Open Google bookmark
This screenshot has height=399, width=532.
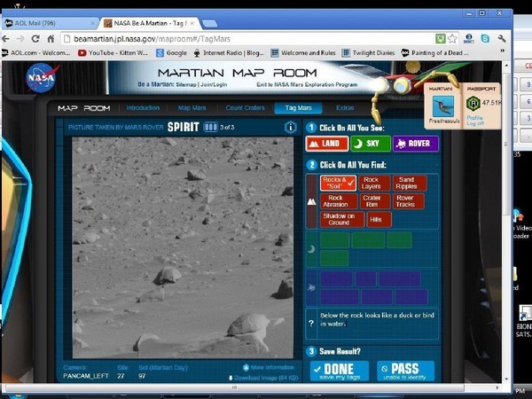pos(171,52)
